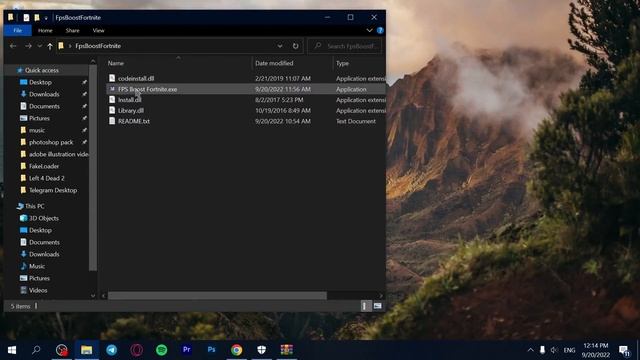Open WinRAR from the taskbar
The height and width of the screenshot is (360, 640).
click(x=287, y=350)
